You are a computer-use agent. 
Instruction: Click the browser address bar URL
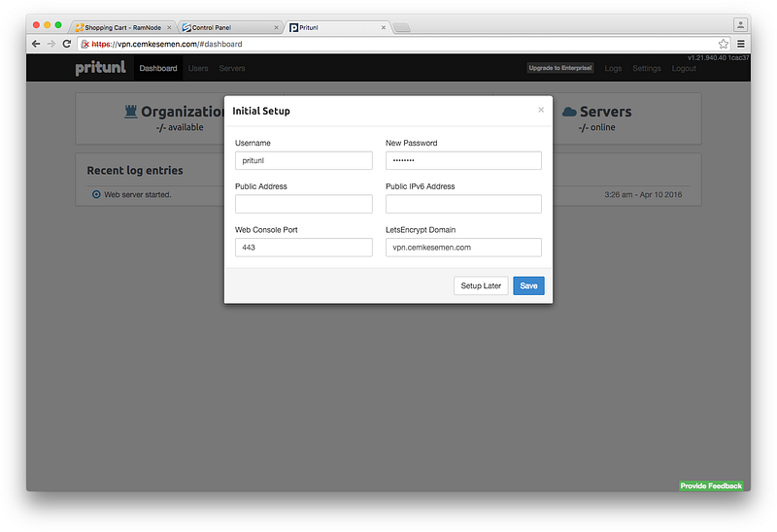pyautogui.click(x=167, y=44)
